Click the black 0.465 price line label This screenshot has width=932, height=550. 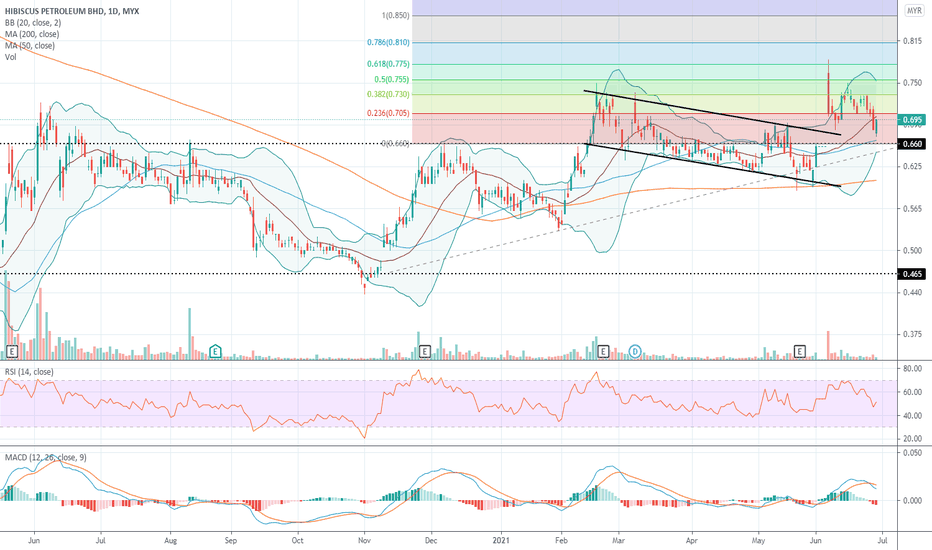[x=912, y=274]
